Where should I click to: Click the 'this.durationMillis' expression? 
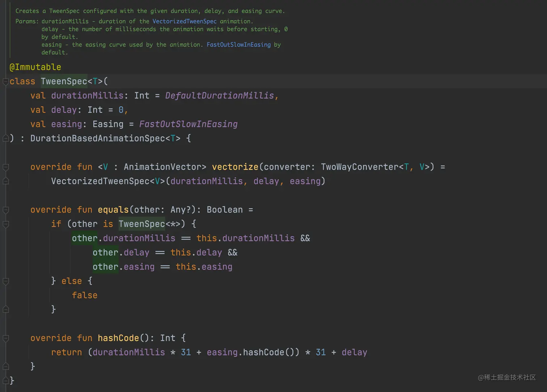[246, 238]
